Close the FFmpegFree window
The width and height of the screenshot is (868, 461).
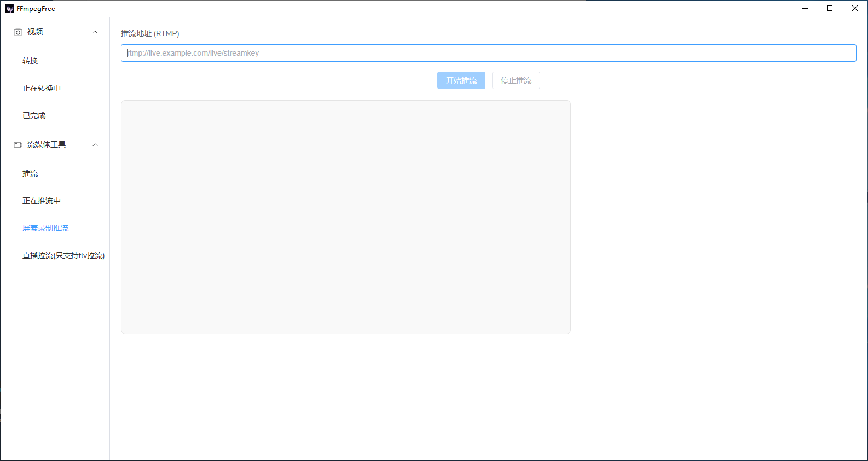[x=855, y=8]
